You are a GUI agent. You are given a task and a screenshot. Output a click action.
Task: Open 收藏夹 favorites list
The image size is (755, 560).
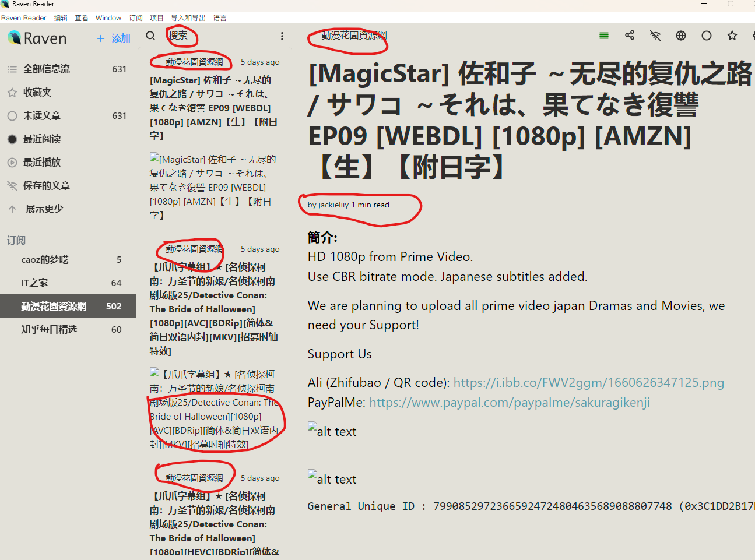point(37,92)
